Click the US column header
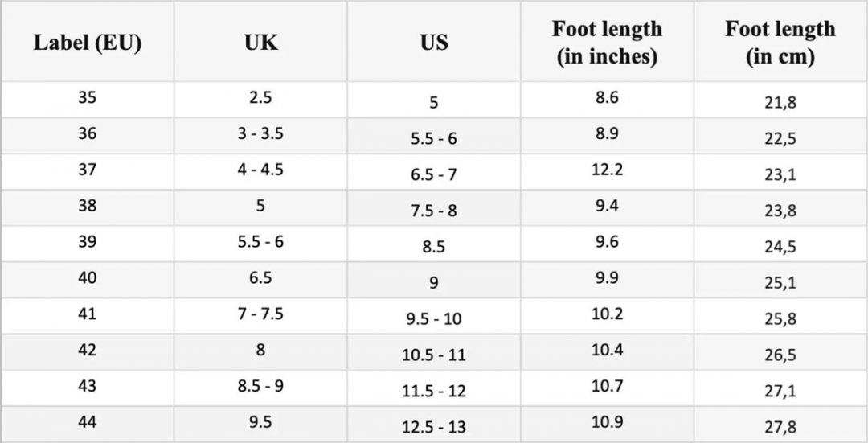Image resolution: width=868 pixels, height=443 pixels. [x=434, y=42]
